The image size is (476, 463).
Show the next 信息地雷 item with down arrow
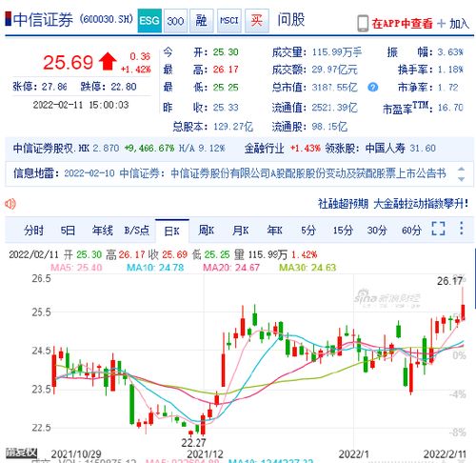point(462,179)
